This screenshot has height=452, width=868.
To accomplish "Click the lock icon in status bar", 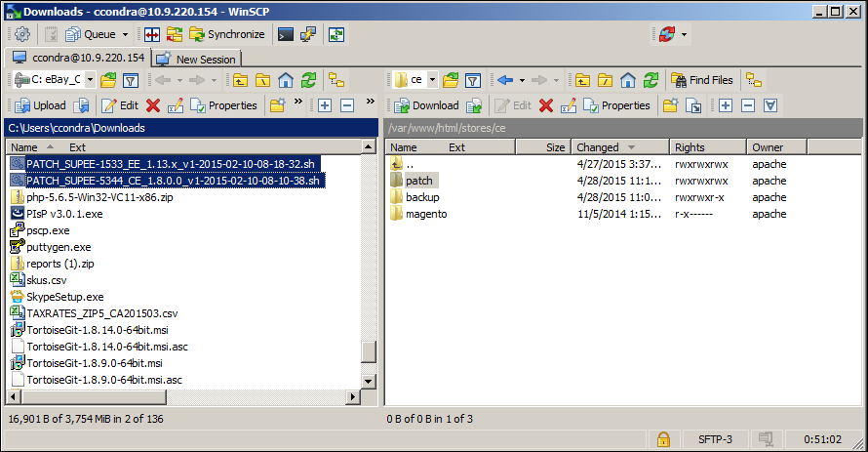I will pos(663,439).
